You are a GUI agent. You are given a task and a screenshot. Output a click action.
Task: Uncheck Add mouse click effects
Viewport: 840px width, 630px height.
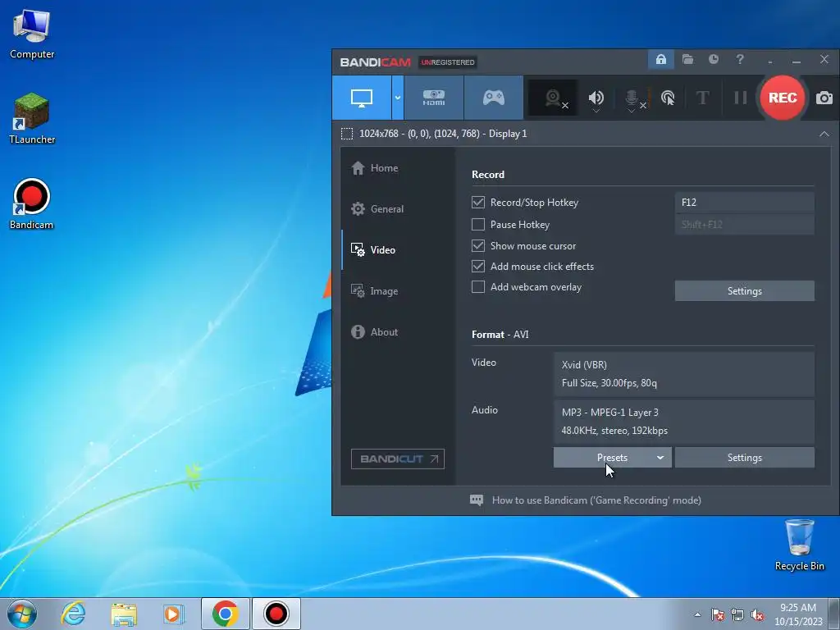click(478, 267)
